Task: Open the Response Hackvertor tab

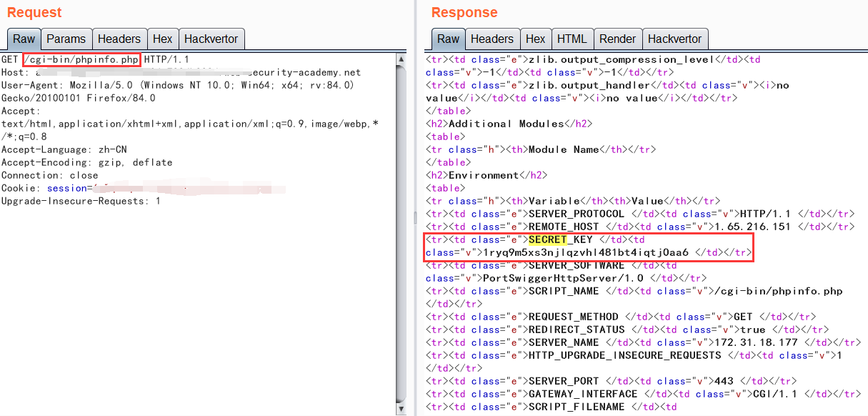Action: pos(674,39)
